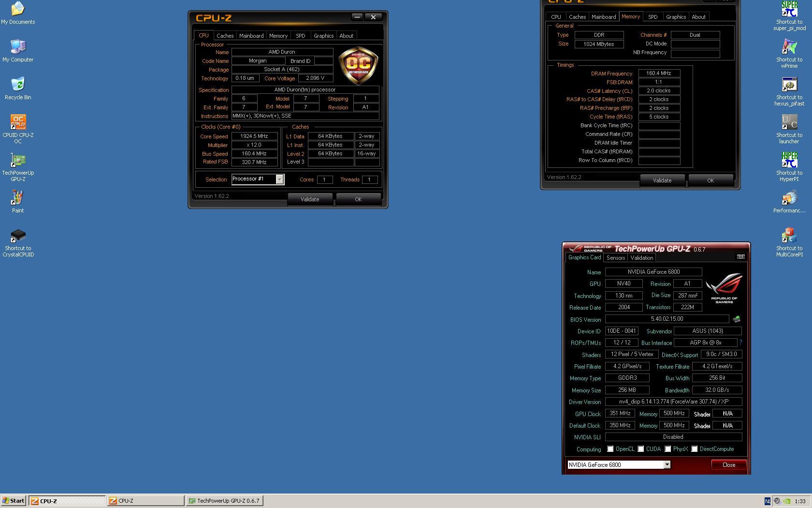This screenshot has height=508, width=812.
Task: Open My Computer desktop icon
Action: pos(18,50)
